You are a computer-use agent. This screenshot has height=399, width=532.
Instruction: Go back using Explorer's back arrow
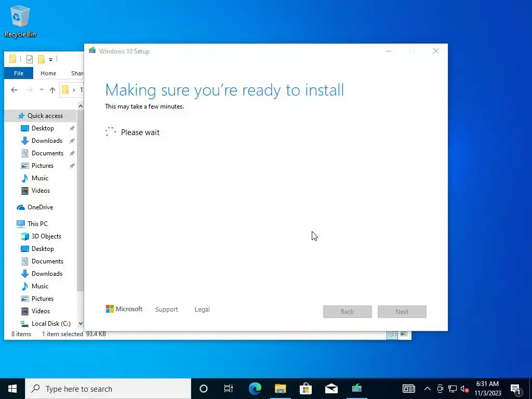coord(14,90)
